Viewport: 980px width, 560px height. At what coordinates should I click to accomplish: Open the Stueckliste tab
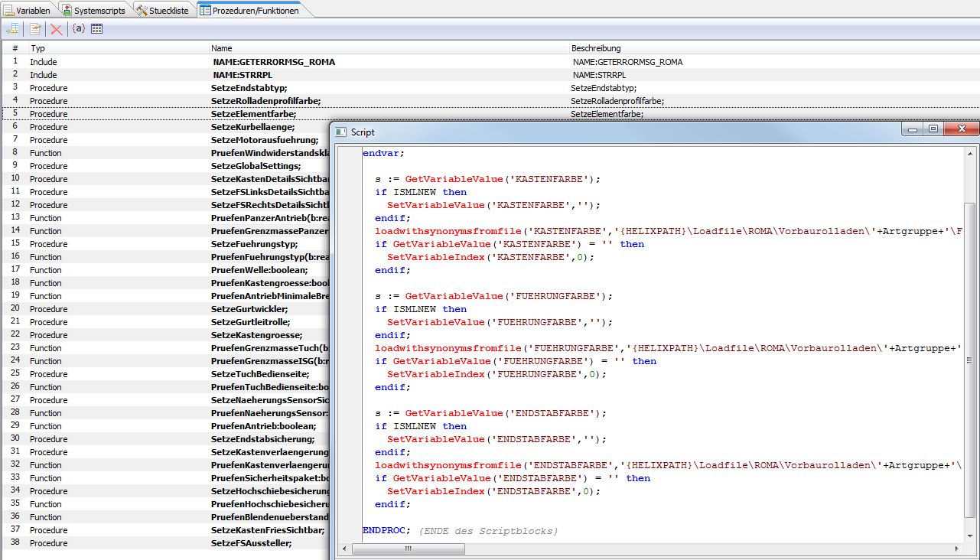[164, 9]
